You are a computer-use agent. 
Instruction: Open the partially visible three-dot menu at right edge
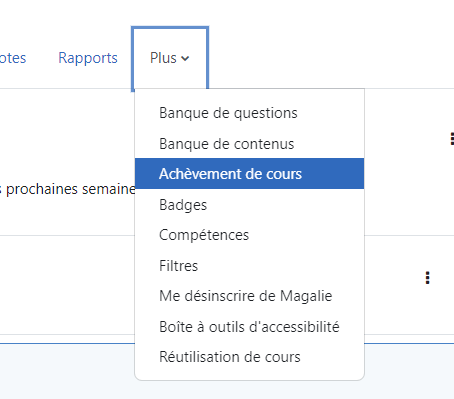pyautogui.click(x=452, y=138)
